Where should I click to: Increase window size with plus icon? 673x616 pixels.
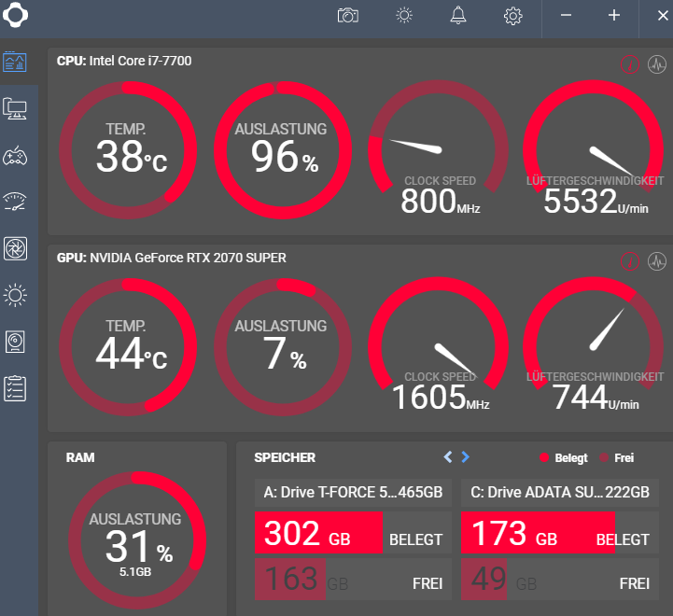coord(614,16)
